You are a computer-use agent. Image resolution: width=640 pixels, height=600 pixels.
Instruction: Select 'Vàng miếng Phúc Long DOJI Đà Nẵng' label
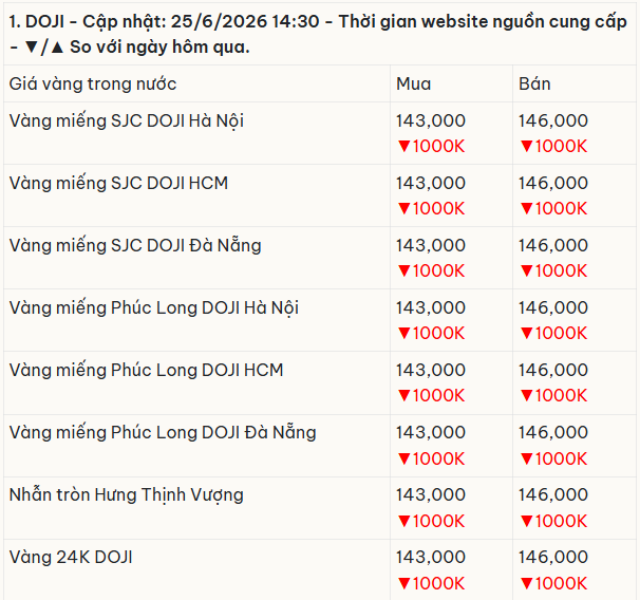[163, 433]
